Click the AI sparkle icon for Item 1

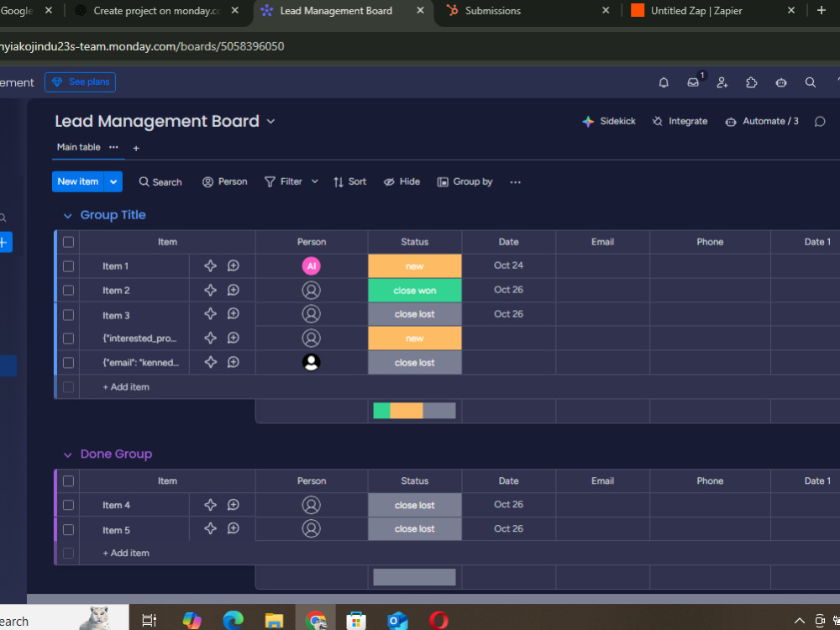[211, 265]
